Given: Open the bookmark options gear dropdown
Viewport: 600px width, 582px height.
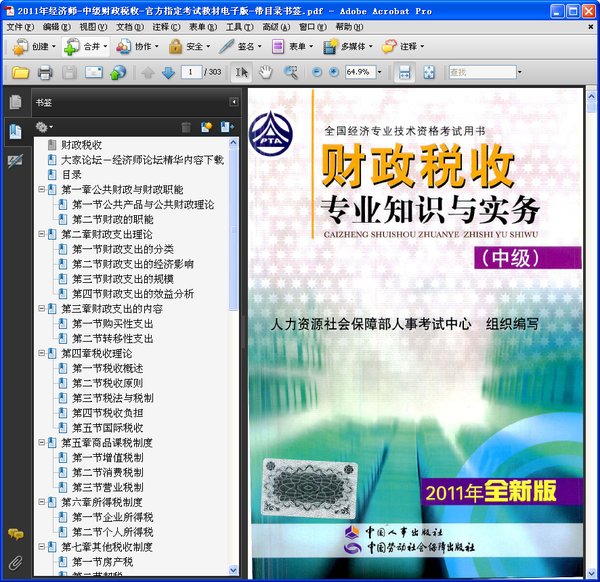Looking at the screenshot, I should (44, 127).
